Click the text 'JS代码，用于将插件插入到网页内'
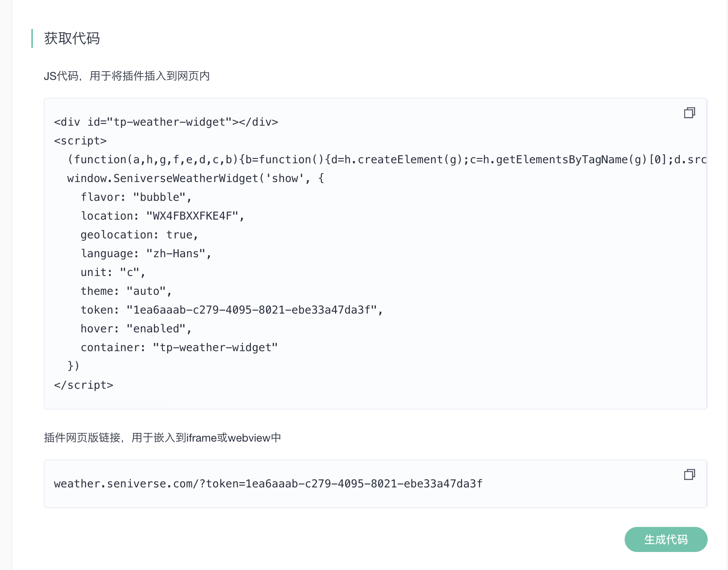This screenshot has height=570, width=728. coord(127,76)
